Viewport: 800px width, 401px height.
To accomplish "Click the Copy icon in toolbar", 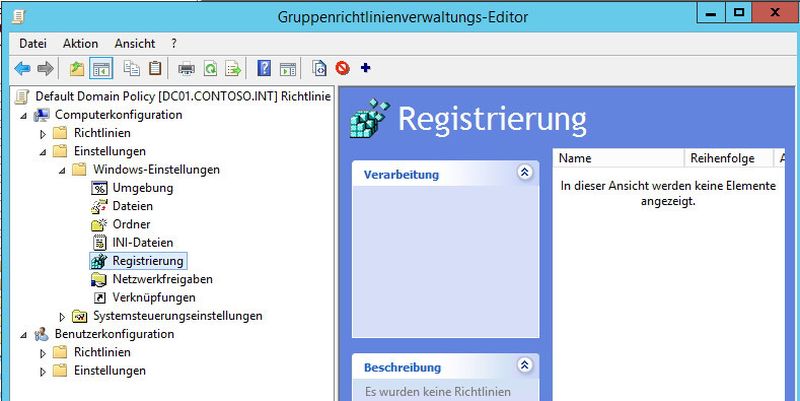I will click(x=132, y=68).
